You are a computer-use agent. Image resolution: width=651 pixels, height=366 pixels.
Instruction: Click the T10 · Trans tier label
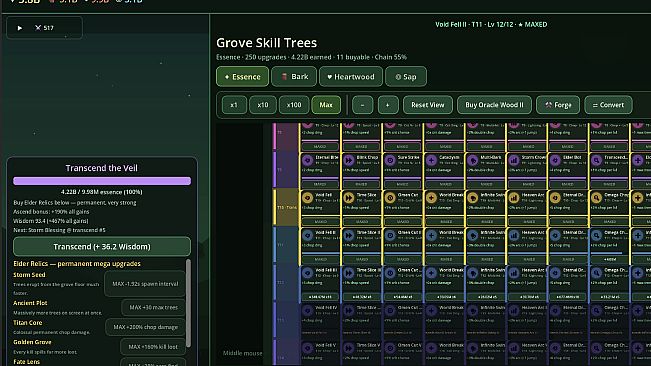(x=286, y=207)
